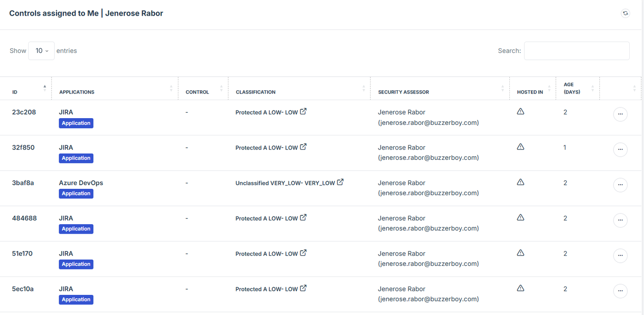Open the Show entries count dropdown
644x315 pixels.
[42, 51]
